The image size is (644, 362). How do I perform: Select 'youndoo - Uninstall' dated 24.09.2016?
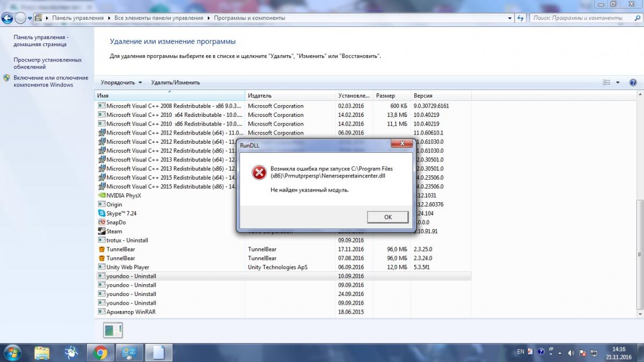(x=284, y=294)
